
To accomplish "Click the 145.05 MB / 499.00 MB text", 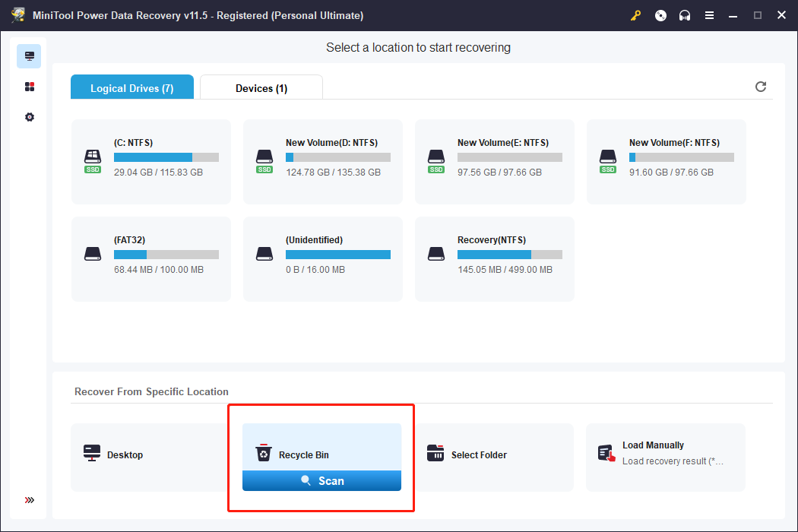I will [x=505, y=269].
